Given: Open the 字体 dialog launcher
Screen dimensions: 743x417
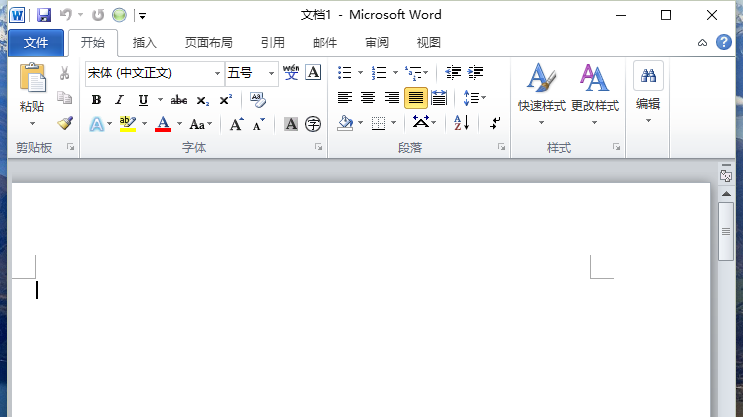Looking at the screenshot, I should 318,147.
